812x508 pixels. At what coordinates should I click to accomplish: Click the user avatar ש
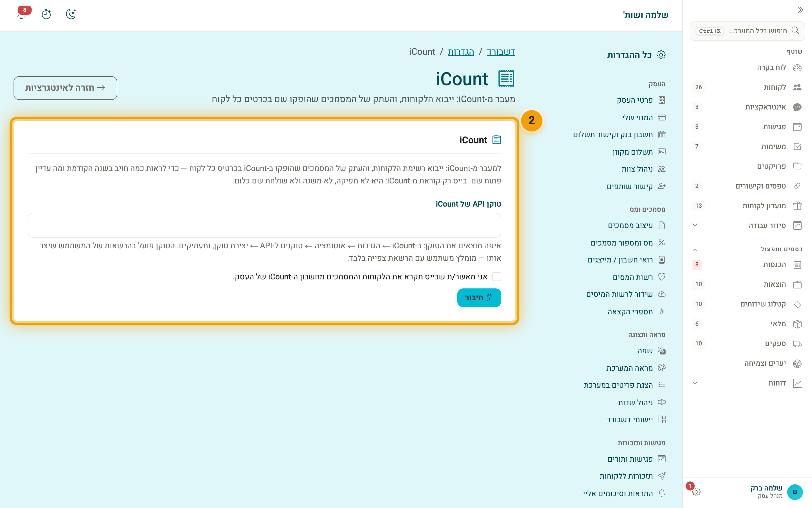coord(795,492)
